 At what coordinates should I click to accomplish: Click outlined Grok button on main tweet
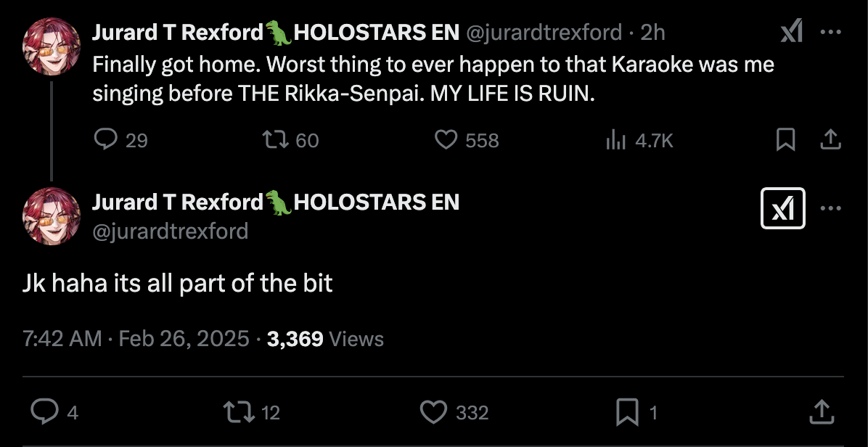pyautogui.click(x=782, y=209)
